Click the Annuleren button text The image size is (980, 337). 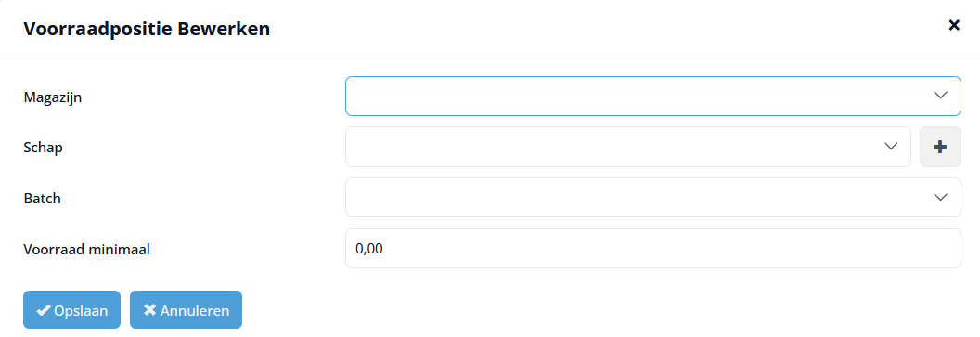coord(195,310)
